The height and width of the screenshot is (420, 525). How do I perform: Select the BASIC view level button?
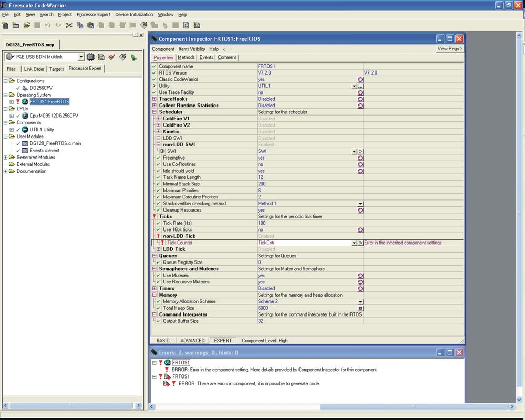pyautogui.click(x=163, y=340)
